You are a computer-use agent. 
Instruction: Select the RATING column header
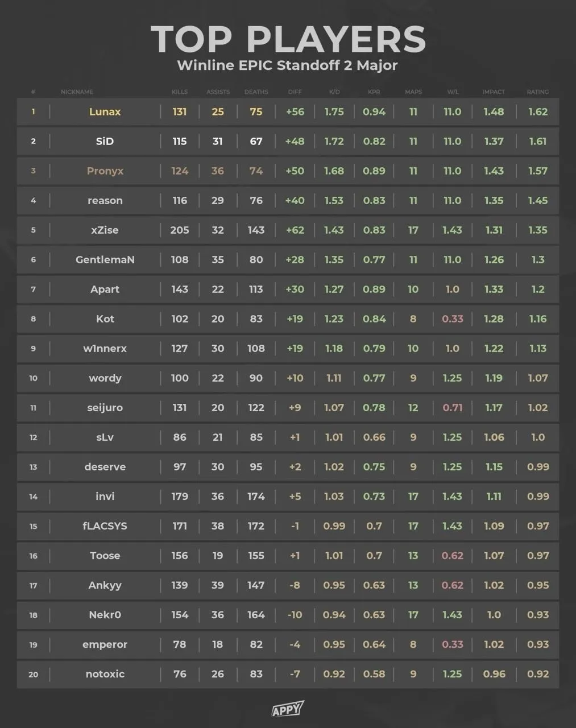[538, 92]
